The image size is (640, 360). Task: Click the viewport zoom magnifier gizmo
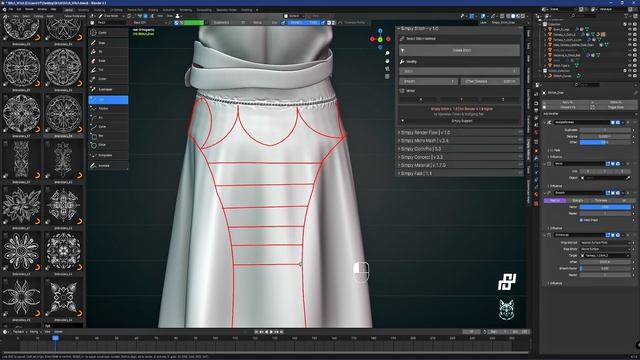tap(387, 53)
